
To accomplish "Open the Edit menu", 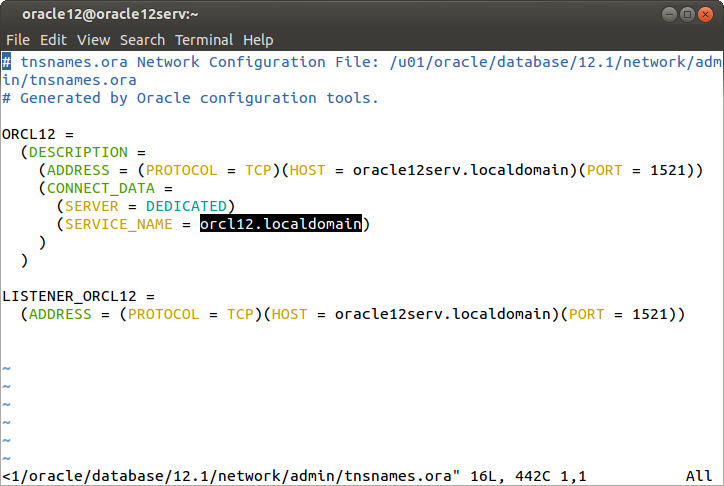I will [53, 40].
